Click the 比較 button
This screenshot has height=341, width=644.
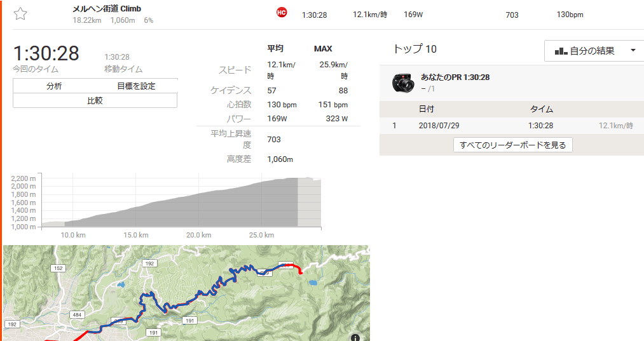pyautogui.click(x=95, y=100)
